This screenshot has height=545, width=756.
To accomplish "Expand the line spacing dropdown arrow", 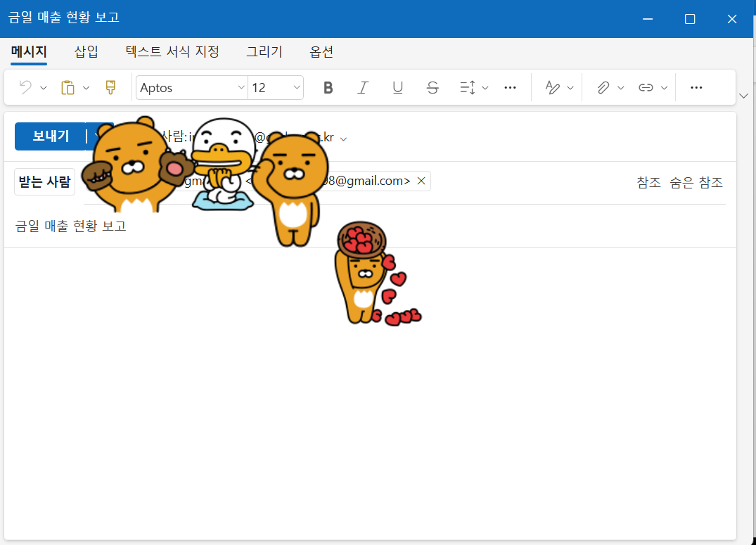I will pyautogui.click(x=485, y=88).
